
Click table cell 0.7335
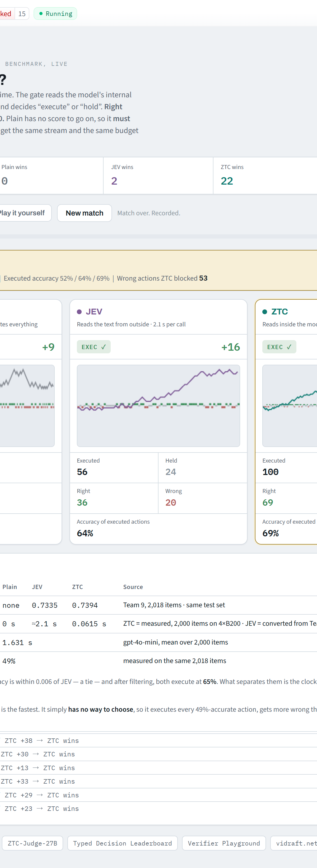point(45,605)
